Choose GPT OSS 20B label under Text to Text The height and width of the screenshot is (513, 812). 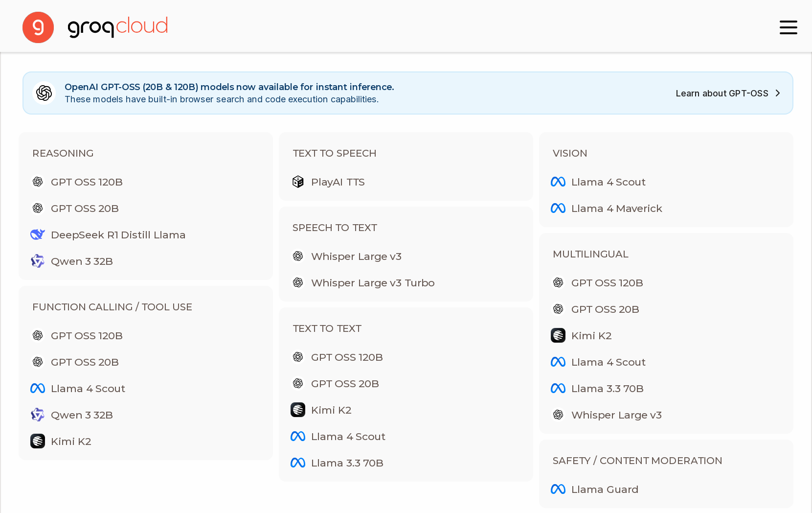coord(345,384)
